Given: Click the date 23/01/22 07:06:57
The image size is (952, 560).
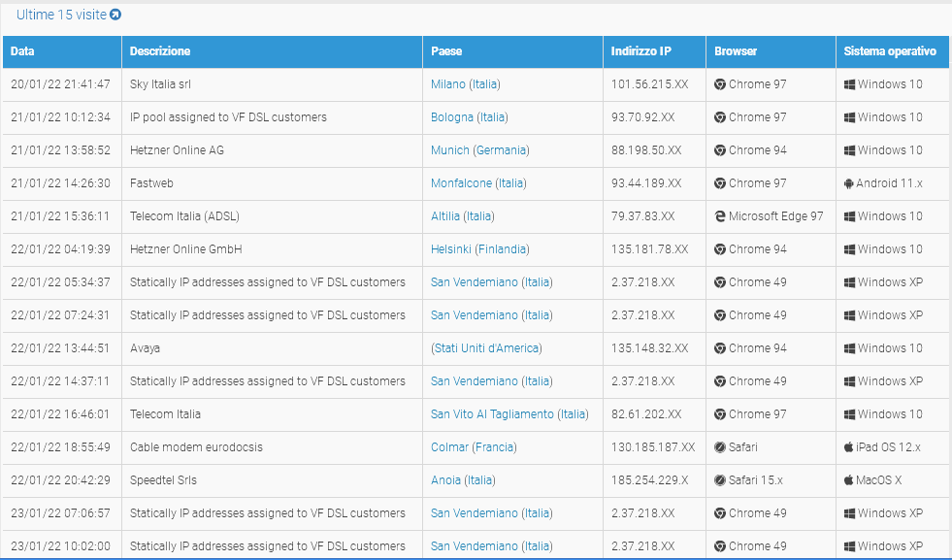Looking at the screenshot, I should click(x=61, y=513).
